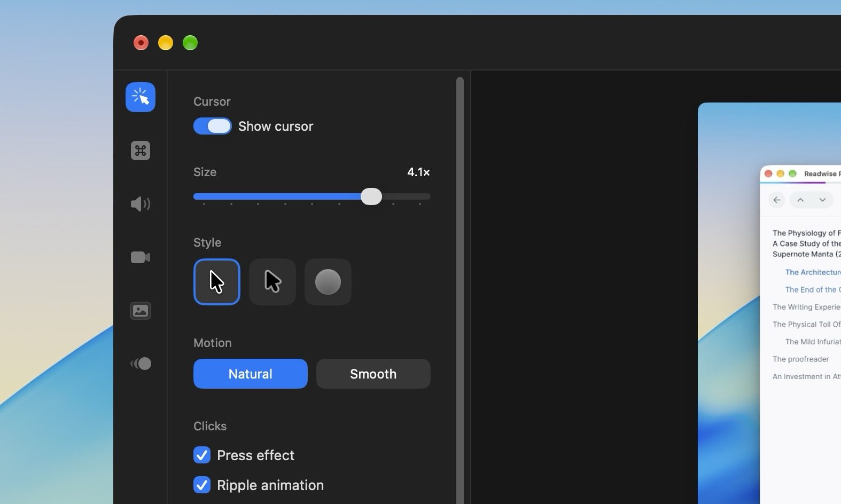Open the motion blur sidebar tab
841x504 pixels.
click(x=141, y=364)
